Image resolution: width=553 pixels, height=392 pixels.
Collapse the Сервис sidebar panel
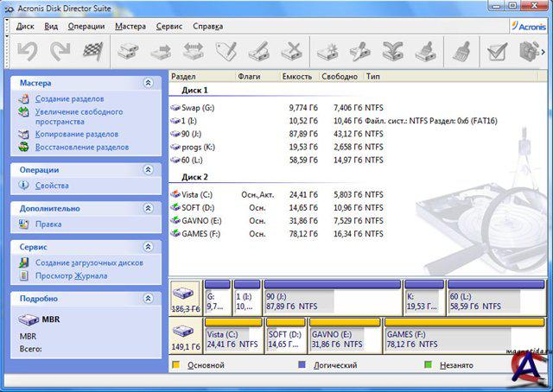[148, 247]
